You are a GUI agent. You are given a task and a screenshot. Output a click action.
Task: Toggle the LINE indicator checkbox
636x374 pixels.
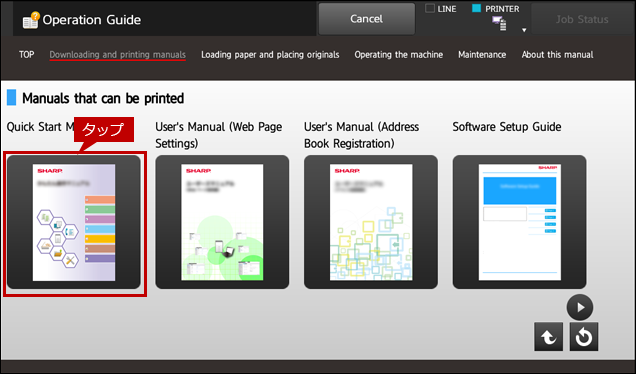tap(430, 8)
